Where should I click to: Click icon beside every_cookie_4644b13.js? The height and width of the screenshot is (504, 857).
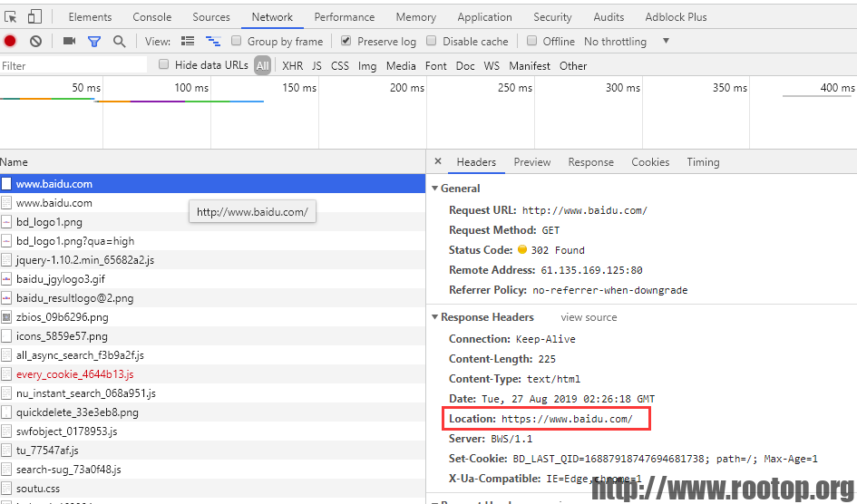[6, 374]
